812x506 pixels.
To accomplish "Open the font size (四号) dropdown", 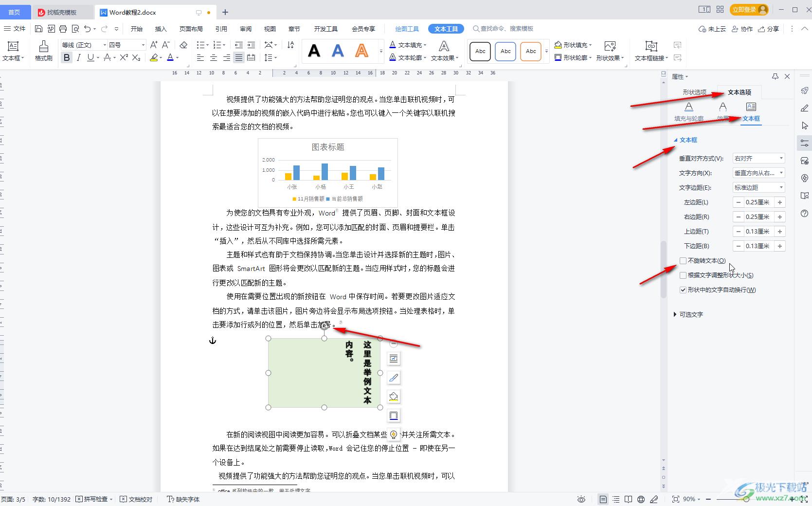I will [143, 45].
